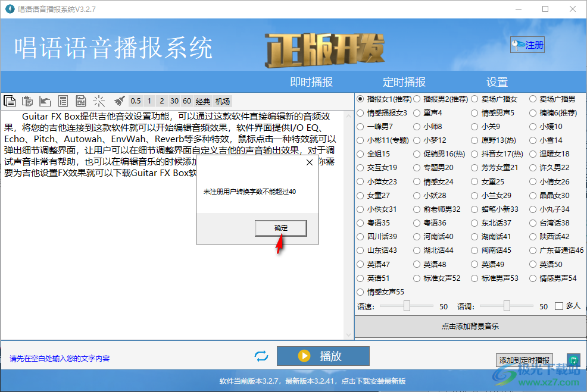Click the 注册 registration link
The image size is (587, 392).
527,45
